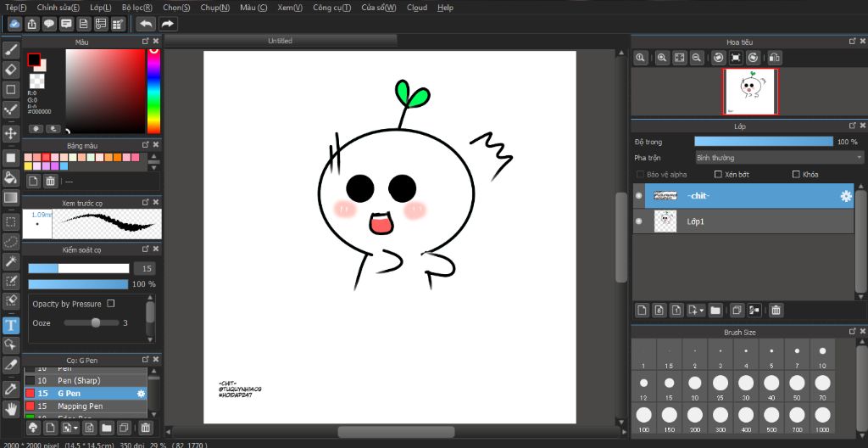The height and width of the screenshot is (448, 868).
Task: Flip canvas view in navigator
Action: tap(775, 58)
